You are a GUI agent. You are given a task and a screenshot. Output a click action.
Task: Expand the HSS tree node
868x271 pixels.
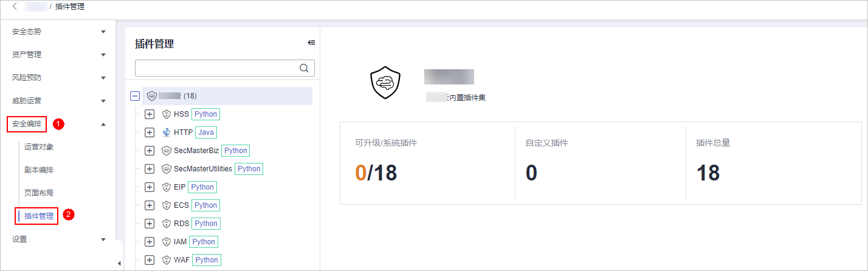tap(150, 114)
